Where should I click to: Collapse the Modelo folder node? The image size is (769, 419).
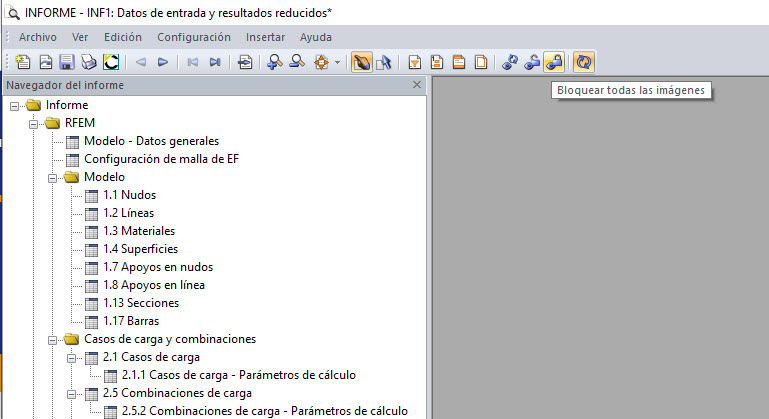(x=52, y=178)
